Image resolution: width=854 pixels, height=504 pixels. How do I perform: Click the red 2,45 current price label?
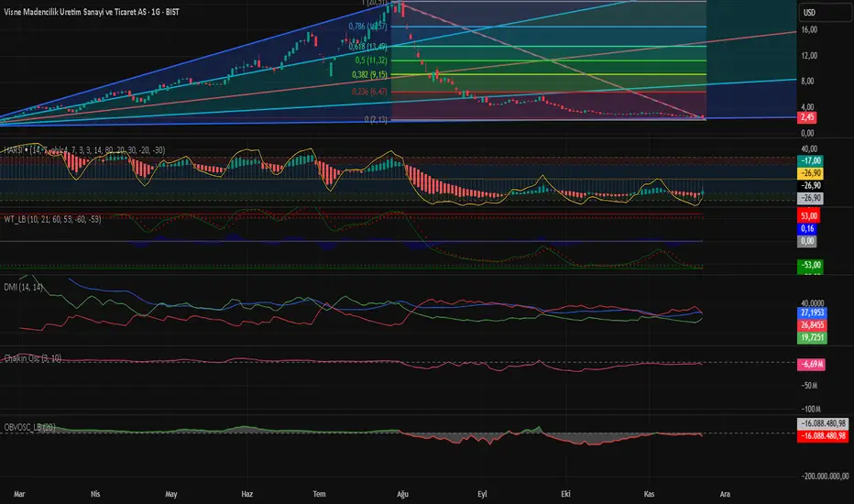pyautogui.click(x=809, y=117)
